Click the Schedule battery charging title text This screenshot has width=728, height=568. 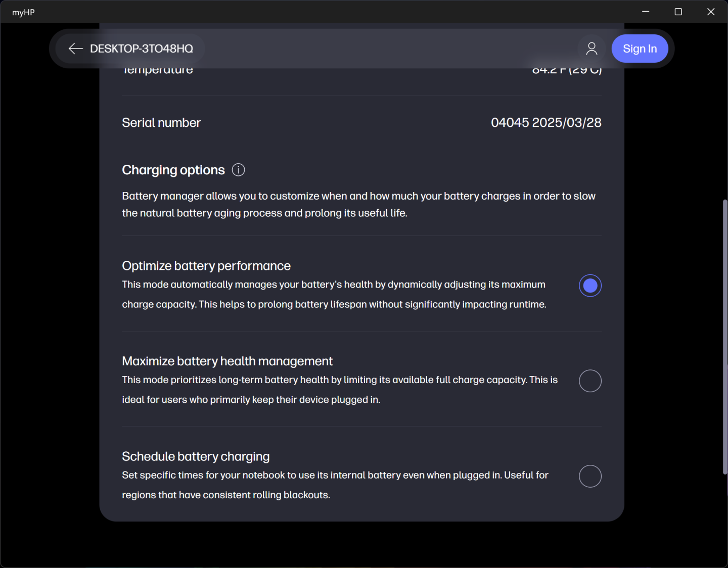pyautogui.click(x=196, y=456)
